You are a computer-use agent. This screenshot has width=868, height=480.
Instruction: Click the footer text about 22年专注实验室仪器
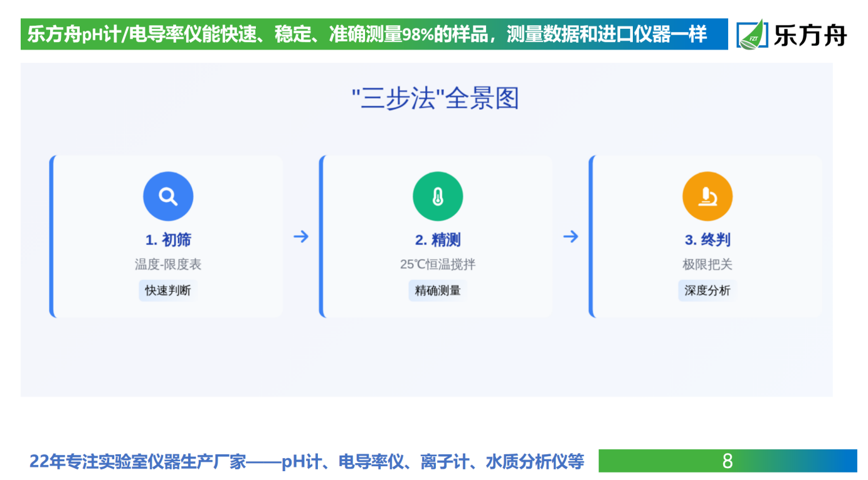[307, 462]
